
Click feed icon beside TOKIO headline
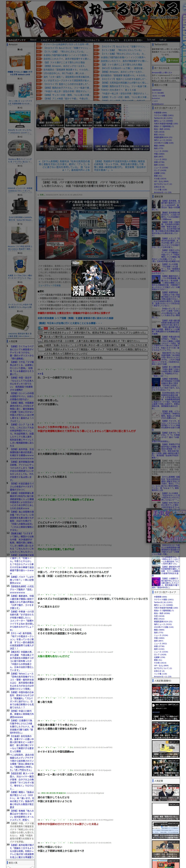[97, 90]
